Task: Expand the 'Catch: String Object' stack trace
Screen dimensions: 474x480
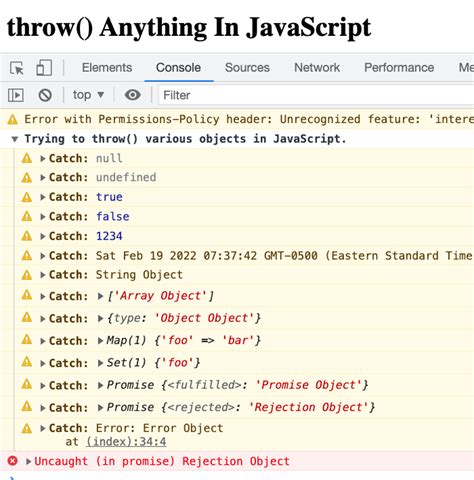Action: pyautogui.click(x=43, y=275)
